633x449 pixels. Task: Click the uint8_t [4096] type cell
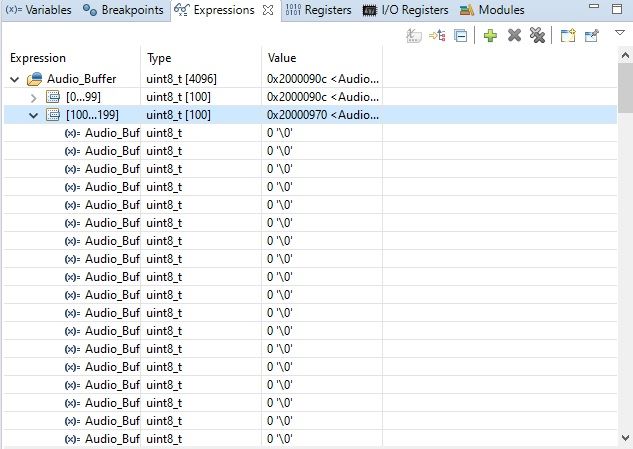tap(181, 79)
